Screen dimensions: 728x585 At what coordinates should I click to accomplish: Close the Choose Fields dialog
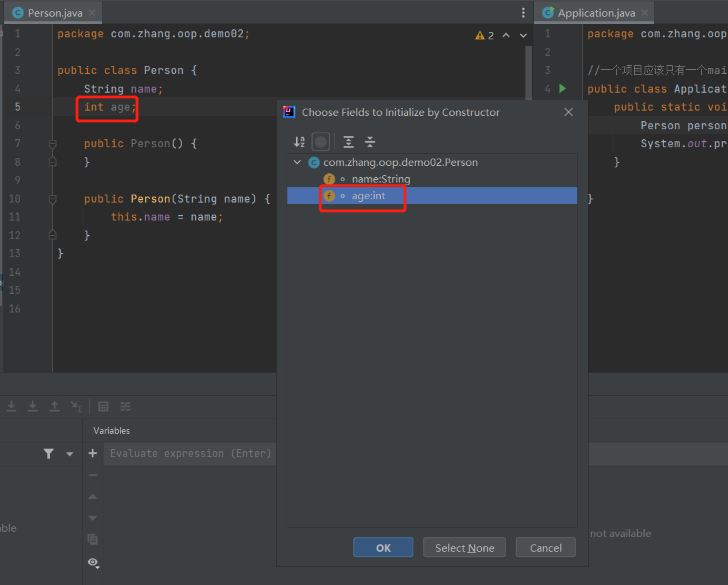[568, 112]
